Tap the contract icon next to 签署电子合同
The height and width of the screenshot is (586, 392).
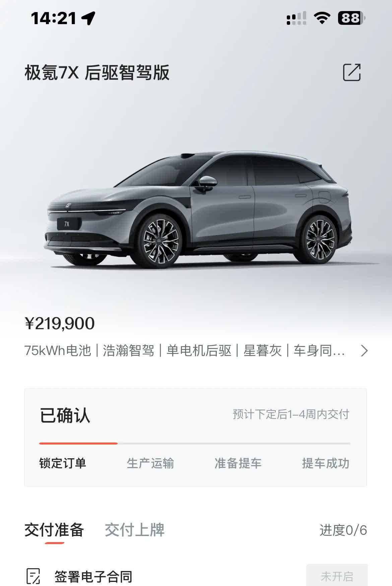click(x=33, y=576)
